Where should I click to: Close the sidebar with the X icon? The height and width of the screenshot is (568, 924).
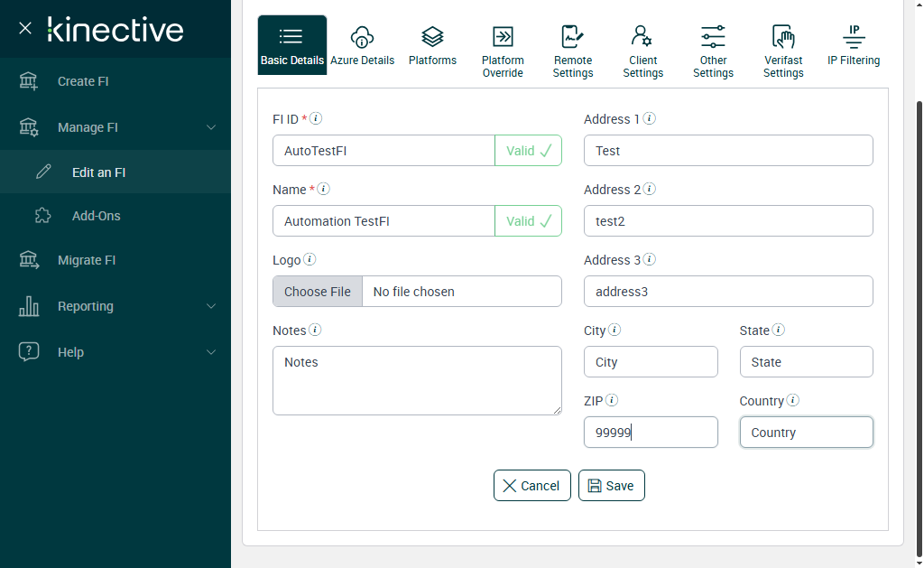24,28
